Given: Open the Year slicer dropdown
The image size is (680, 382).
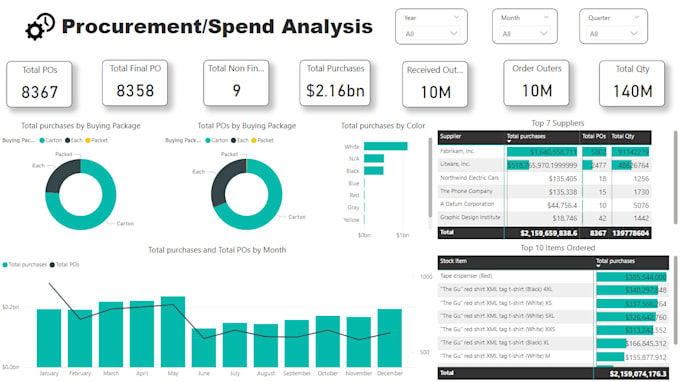Looking at the screenshot, I should (x=431, y=33).
